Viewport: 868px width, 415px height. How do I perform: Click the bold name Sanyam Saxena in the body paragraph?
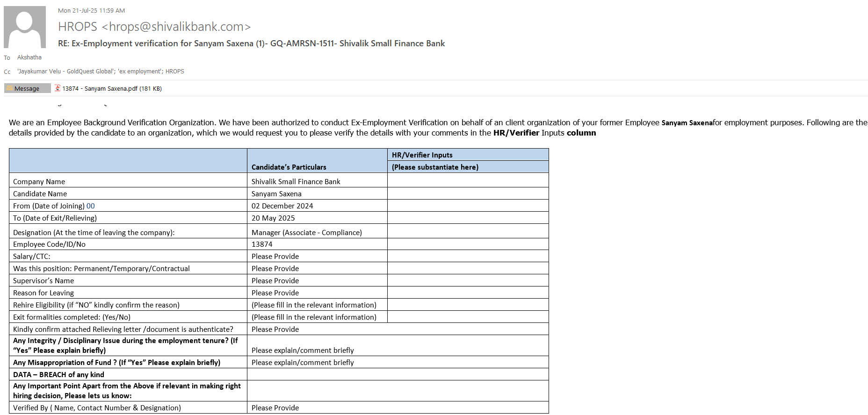pos(687,123)
